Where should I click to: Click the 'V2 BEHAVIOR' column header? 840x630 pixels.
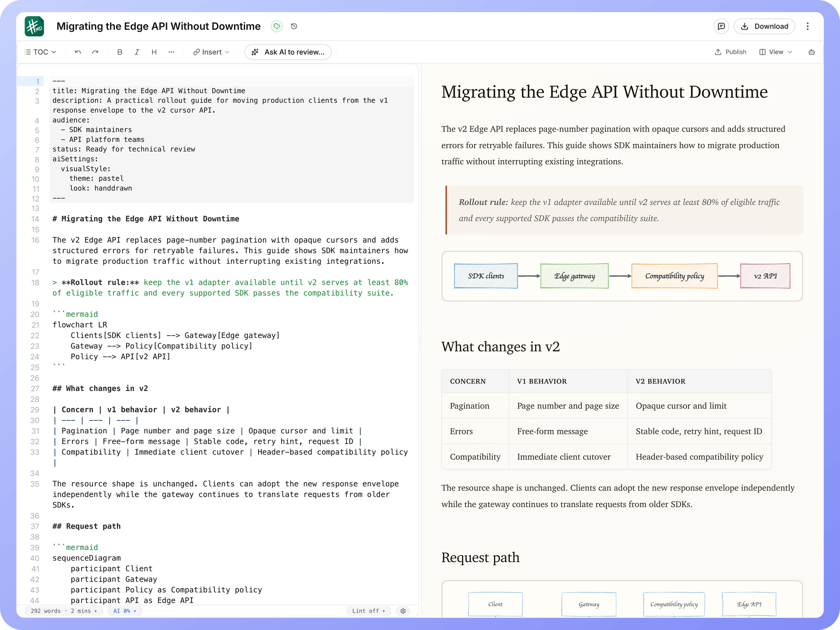coord(699,381)
